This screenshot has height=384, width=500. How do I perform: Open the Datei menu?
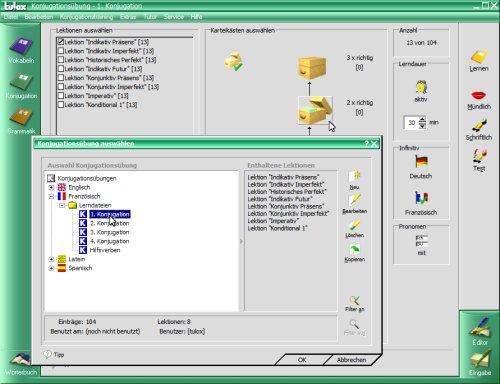point(11,17)
